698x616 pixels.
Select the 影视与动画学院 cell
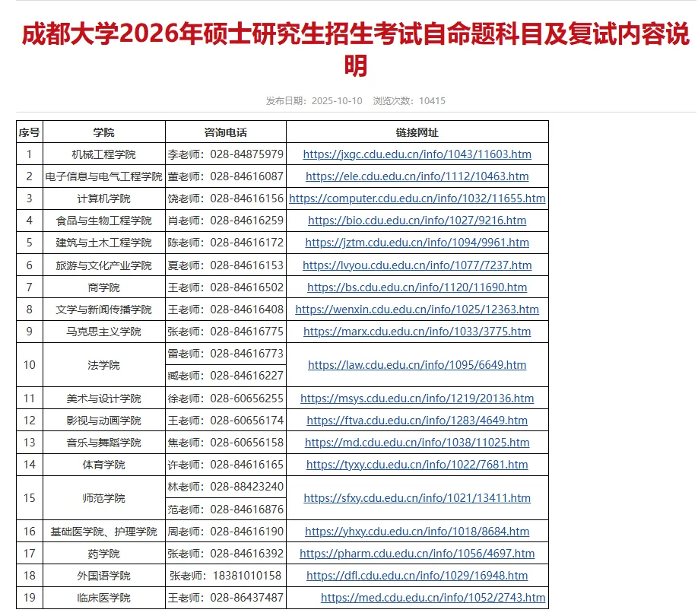pyautogui.click(x=103, y=421)
